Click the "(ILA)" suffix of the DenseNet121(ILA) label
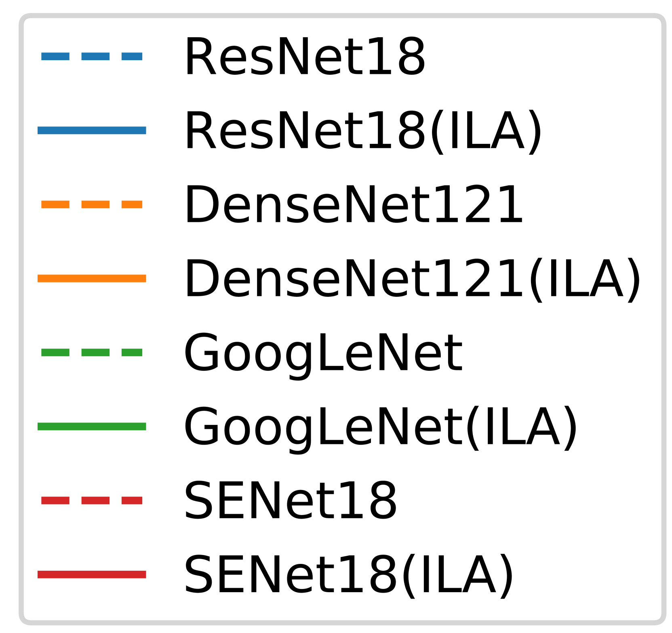Viewport: 672px width, 633px height. coord(585,280)
